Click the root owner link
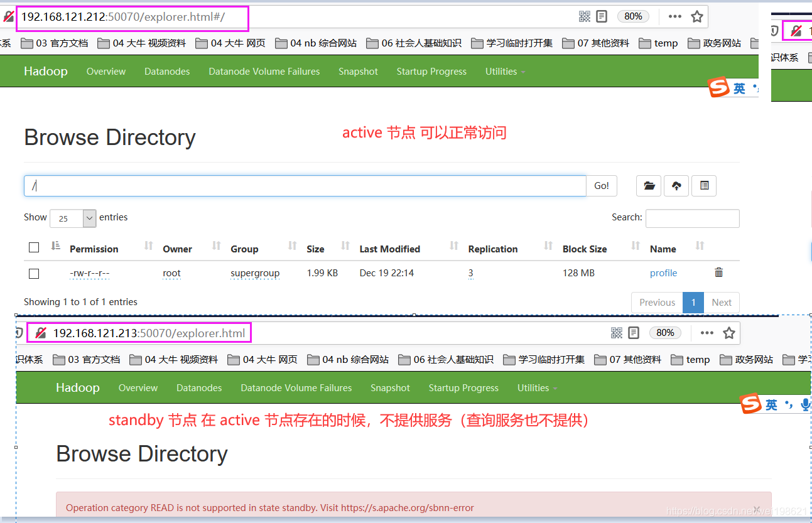 coord(171,273)
